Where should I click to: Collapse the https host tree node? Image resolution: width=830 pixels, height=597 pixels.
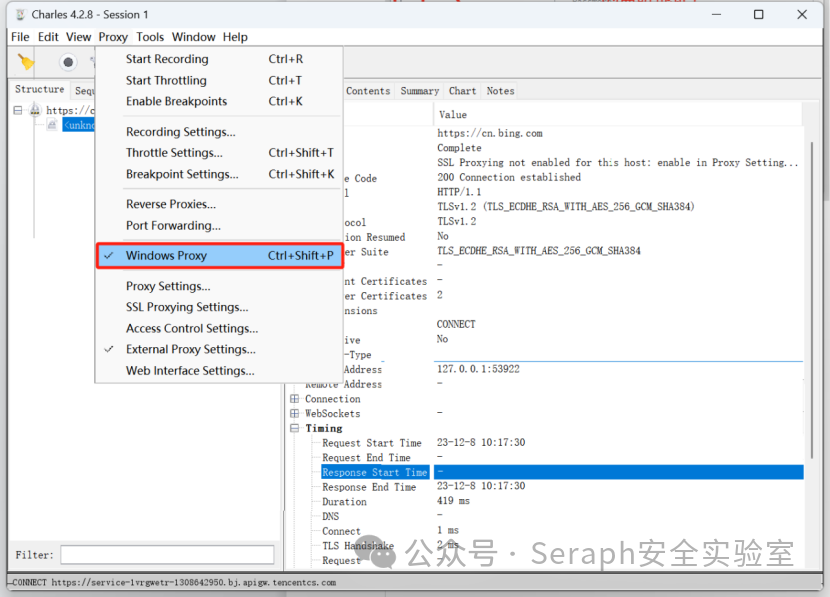18,110
